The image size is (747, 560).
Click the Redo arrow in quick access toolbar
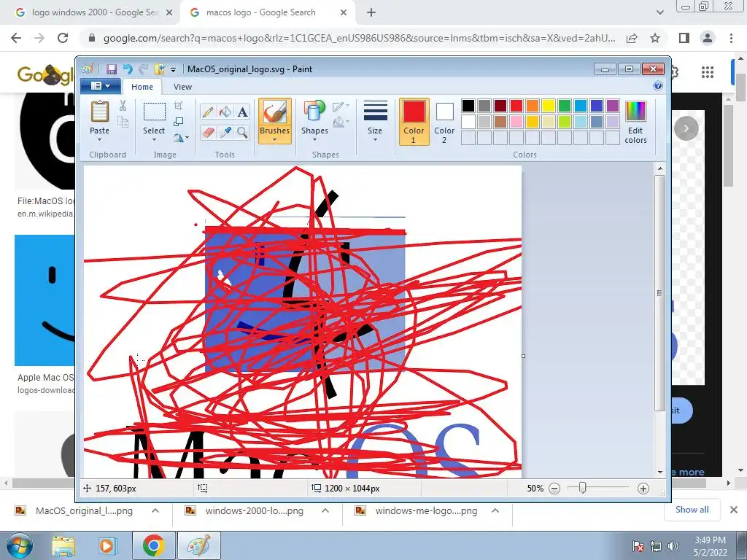tap(144, 69)
